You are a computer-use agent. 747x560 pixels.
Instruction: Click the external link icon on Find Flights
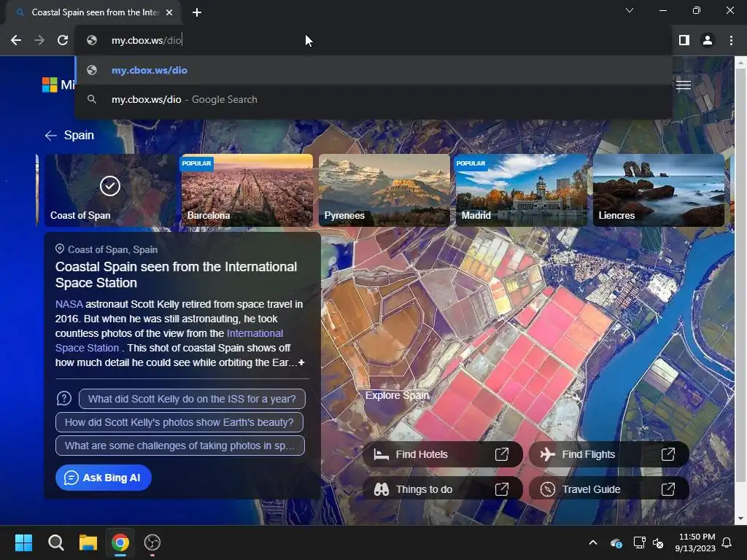click(668, 454)
